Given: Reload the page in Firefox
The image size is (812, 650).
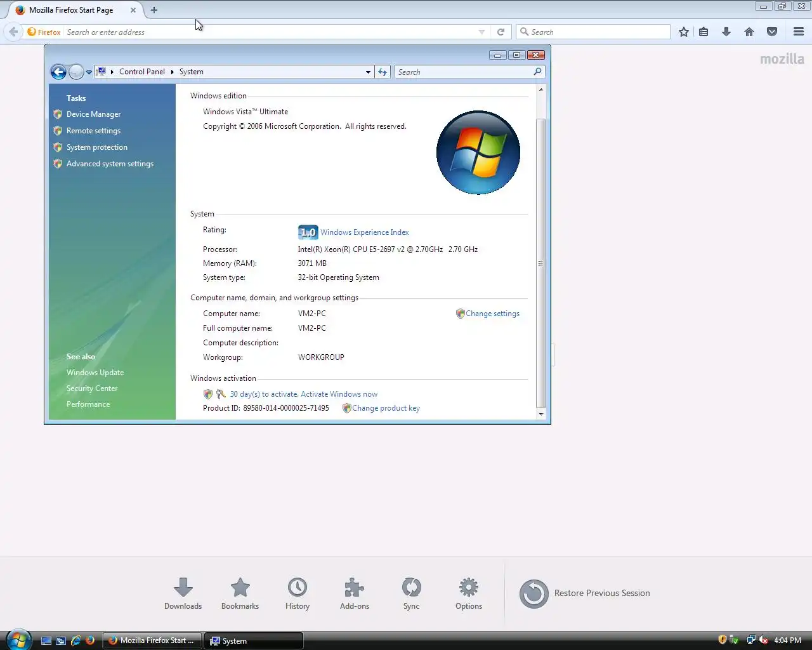Looking at the screenshot, I should tap(501, 32).
